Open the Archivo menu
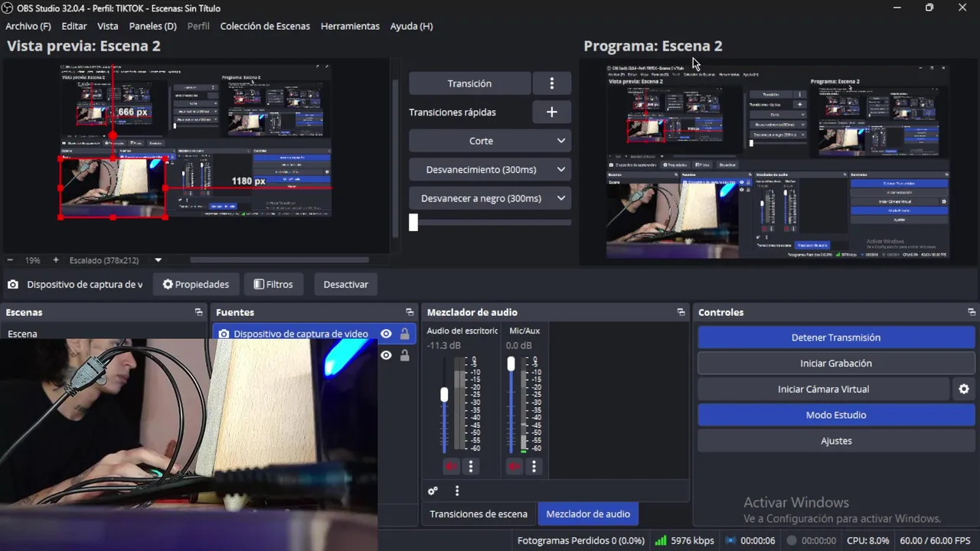980x551 pixels. coord(28,26)
